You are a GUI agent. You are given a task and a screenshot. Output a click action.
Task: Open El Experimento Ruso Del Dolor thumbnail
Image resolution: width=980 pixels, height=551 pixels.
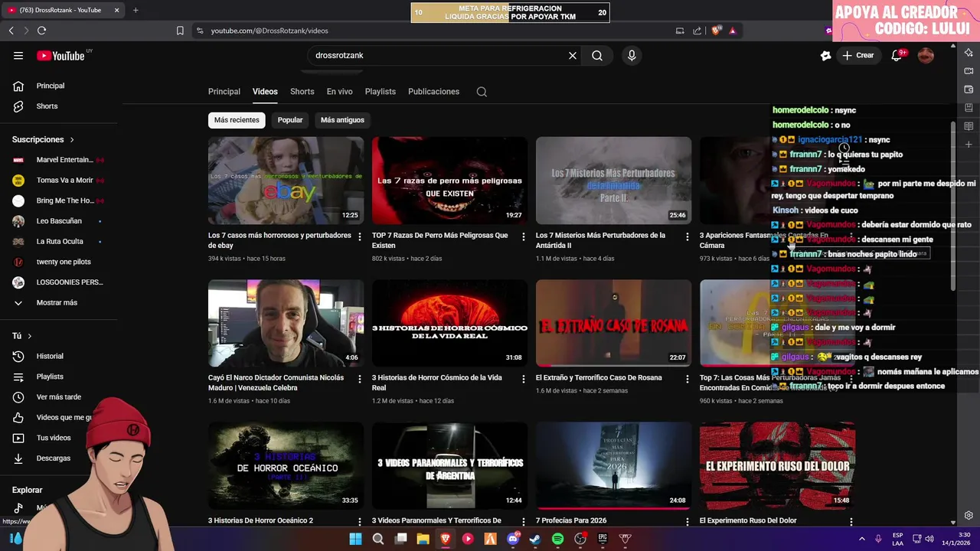click(x=777, y=465)
